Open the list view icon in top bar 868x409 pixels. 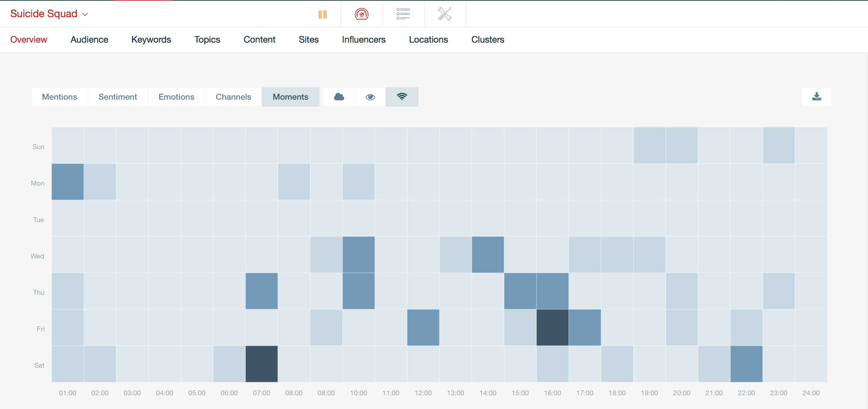(403, 14)
